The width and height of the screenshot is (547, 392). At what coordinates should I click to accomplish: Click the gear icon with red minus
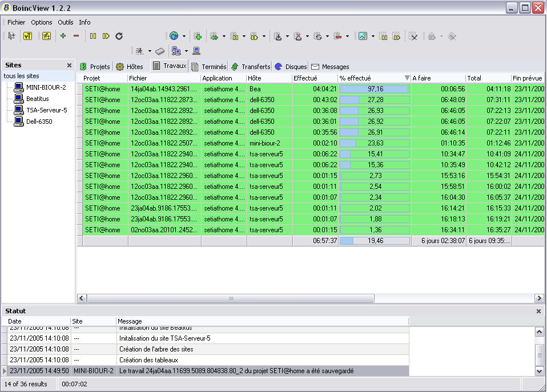(337, 37)
